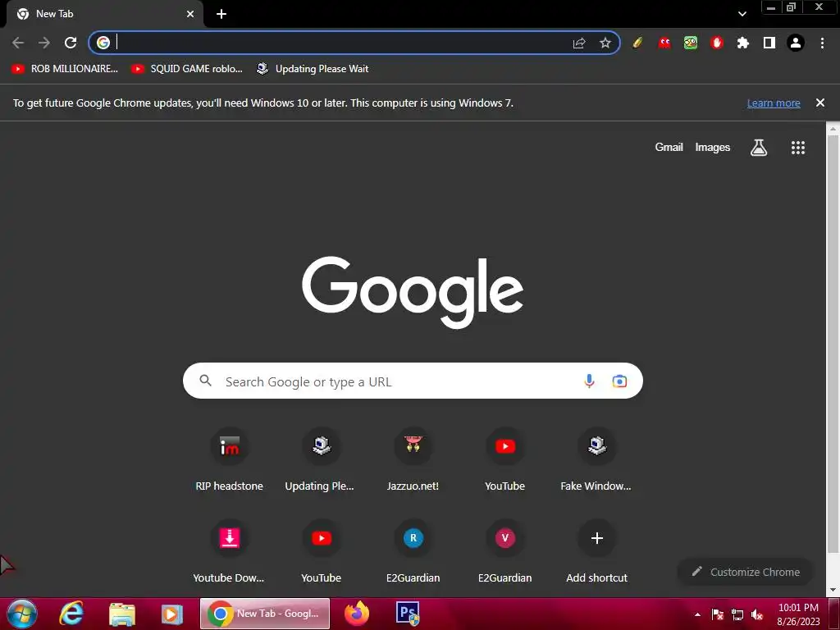Click the share page icon in address bar
Image resolution: width=840 pixels, height=630 pixels.
(578, 43)
